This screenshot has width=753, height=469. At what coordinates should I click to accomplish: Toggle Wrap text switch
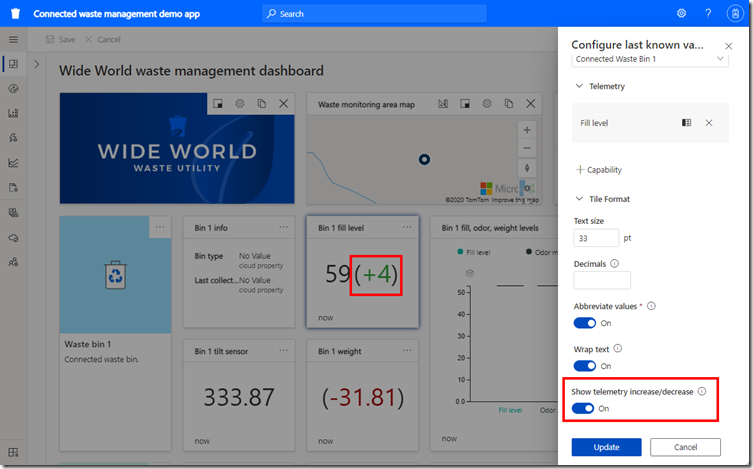[x=584, y=366]
